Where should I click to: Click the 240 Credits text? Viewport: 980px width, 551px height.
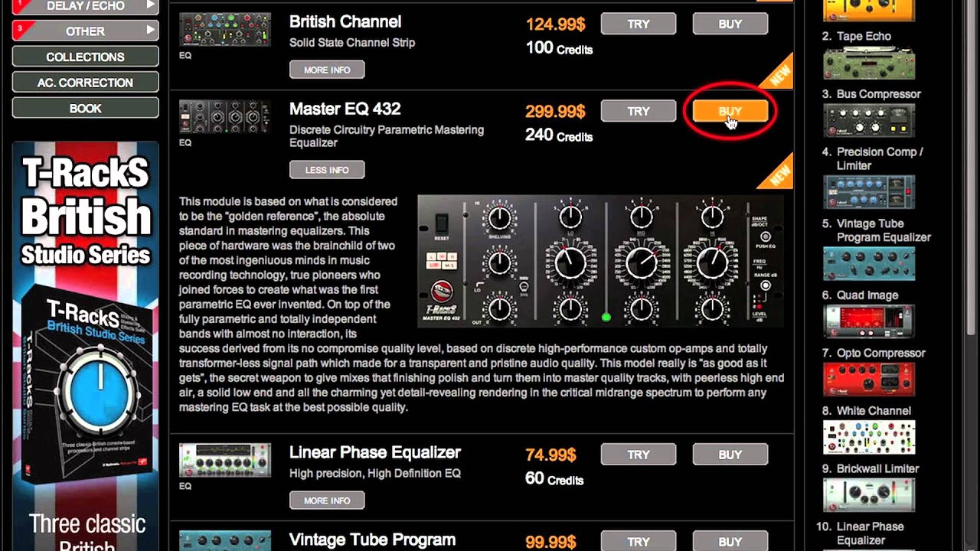coord(559,135)
